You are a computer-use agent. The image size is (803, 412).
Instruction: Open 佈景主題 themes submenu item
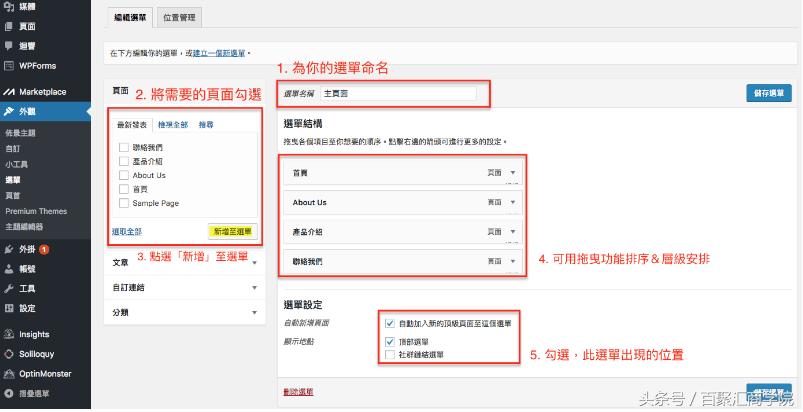20,133
